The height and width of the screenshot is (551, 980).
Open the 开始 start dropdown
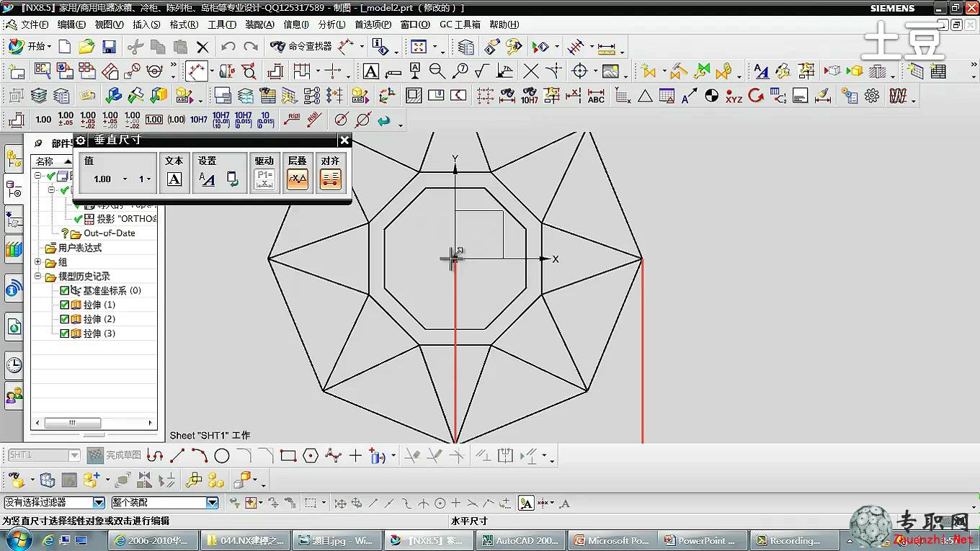point(30,47)
